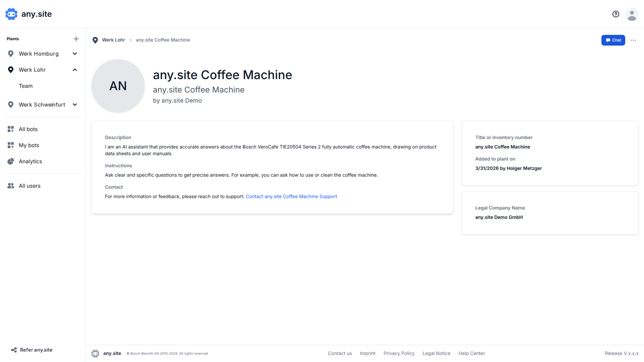This screenshot has height=362, width=644.
Task: Open the user profile avatar
Action: pyautogui.click(x=632, y=14)
